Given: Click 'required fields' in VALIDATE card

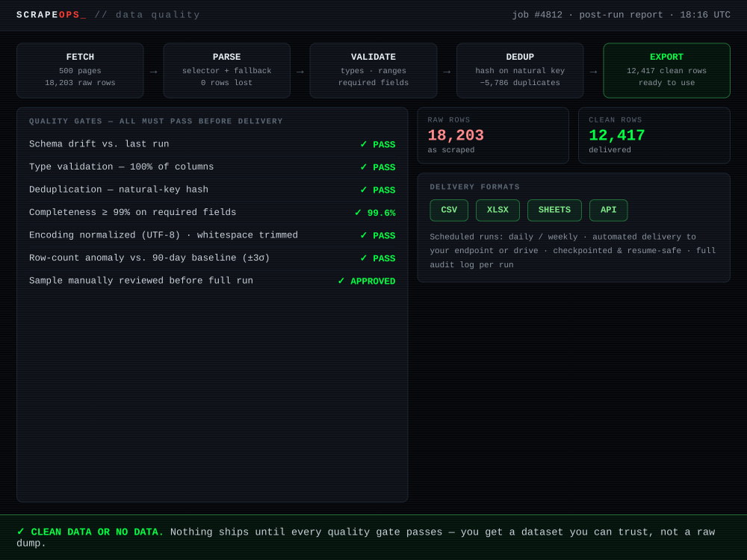Looking at the screenshot, I should pos(373,83).
